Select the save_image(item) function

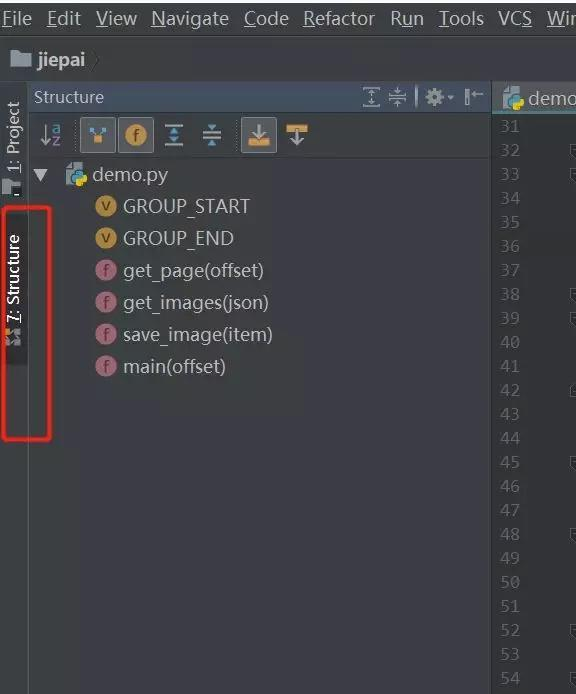click(197, 335)
